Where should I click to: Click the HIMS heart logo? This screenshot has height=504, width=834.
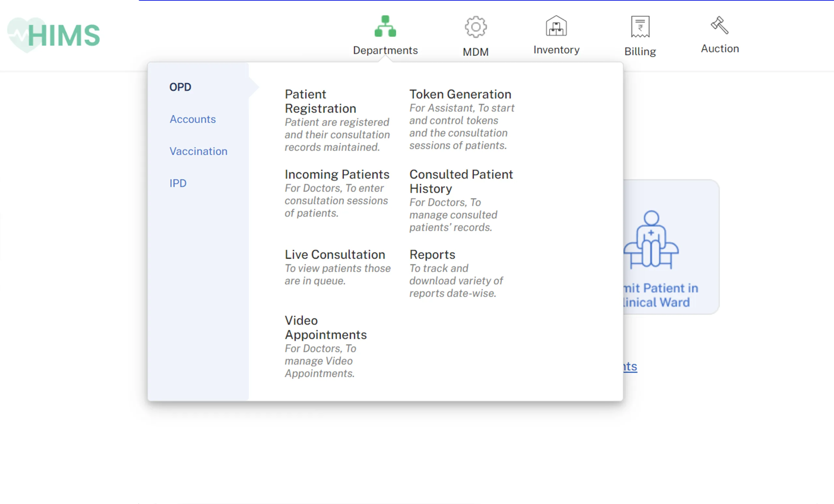click(53, 34)
